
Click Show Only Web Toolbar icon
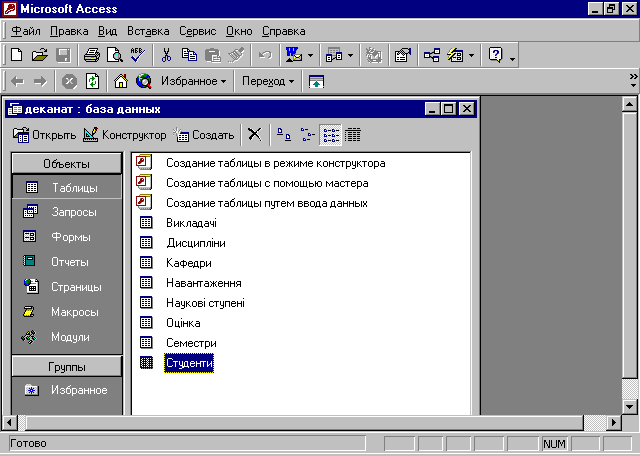[x=316, y=81]
